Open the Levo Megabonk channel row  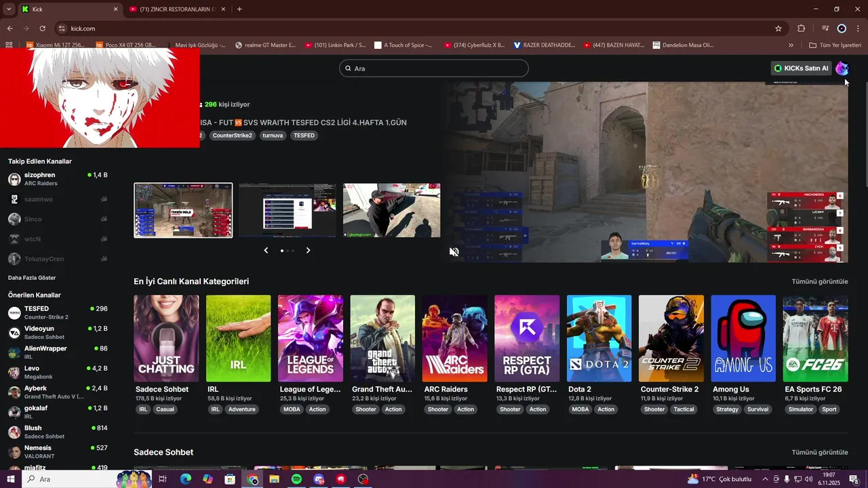click(x=58, y=372)
